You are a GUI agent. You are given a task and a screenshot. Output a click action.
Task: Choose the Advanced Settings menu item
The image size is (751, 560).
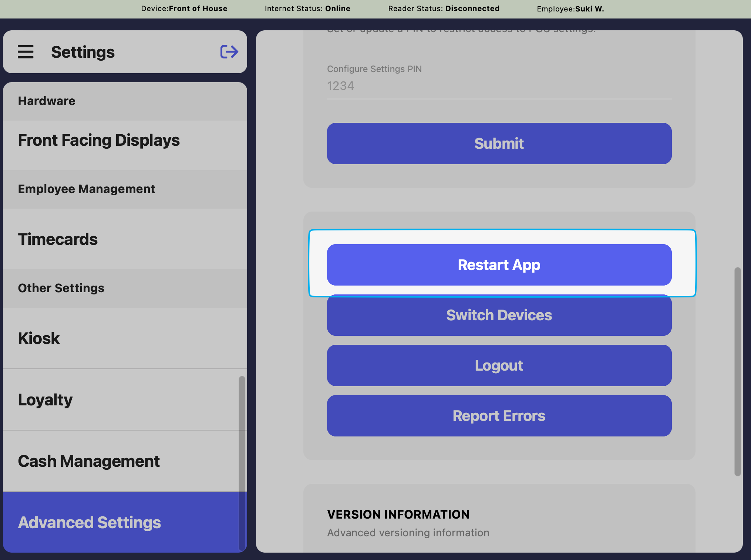click(90, 523)
